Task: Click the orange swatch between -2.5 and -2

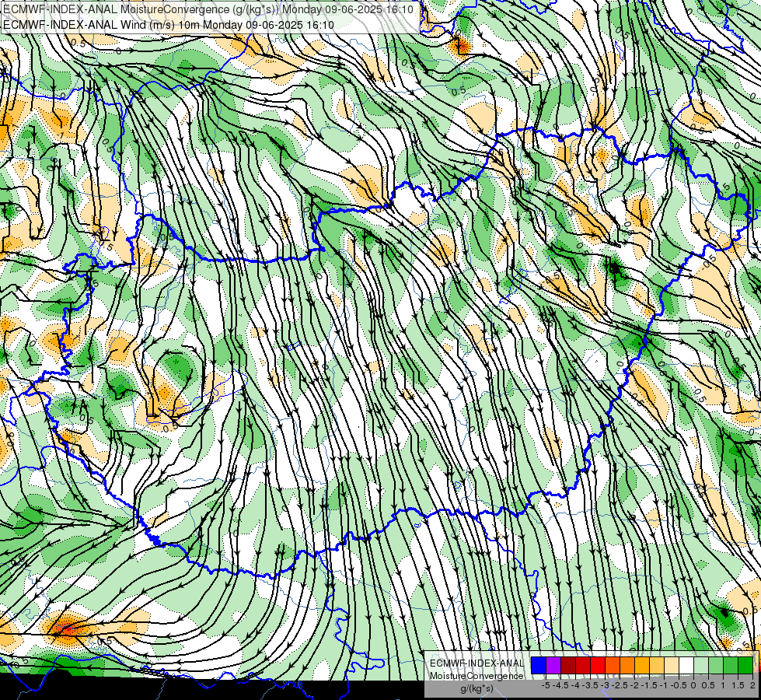Action: (627, 665)
